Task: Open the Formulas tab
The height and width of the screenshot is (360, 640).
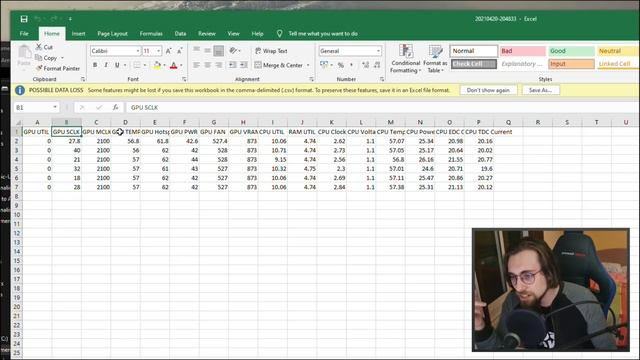Action: pos(151,33)
